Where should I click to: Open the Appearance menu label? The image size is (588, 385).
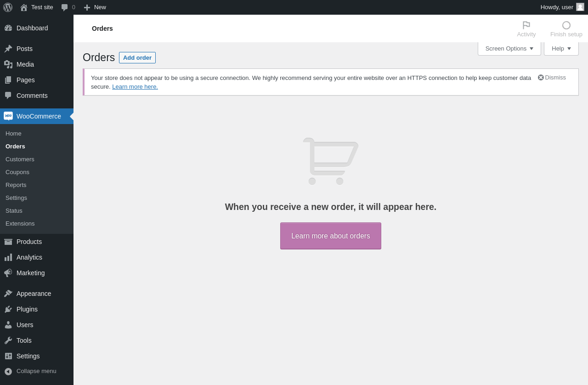[34, 294]
